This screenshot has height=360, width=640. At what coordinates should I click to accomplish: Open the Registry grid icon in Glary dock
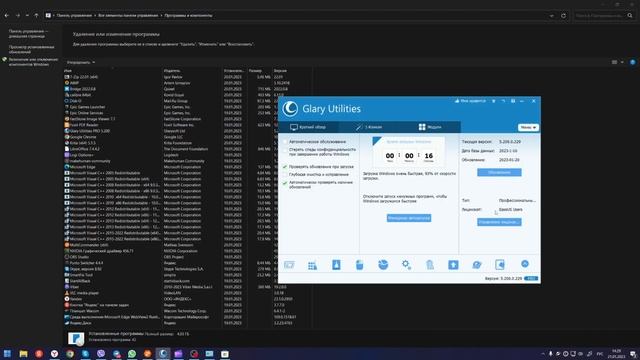pyautogui.click(x=312, y=265)
